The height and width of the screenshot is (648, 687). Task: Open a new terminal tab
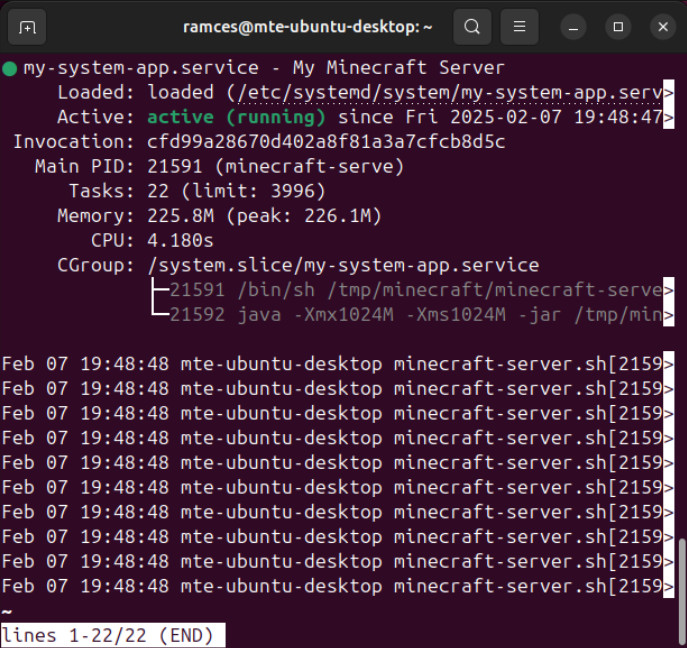tap(27, 27)
